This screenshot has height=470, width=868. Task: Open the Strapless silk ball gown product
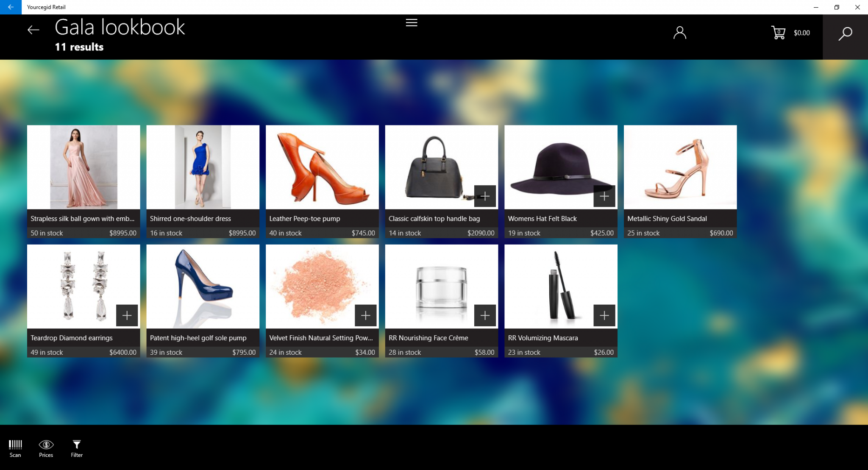83,167
